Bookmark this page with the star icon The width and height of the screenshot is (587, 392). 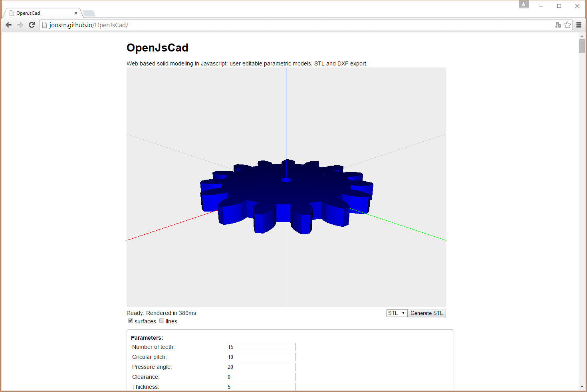coord(567,25)
